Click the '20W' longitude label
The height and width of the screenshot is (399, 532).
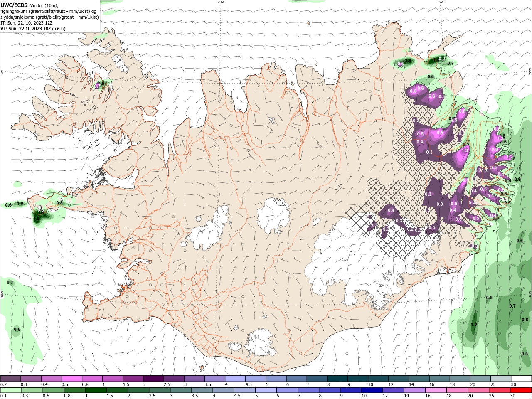(222, 2)
